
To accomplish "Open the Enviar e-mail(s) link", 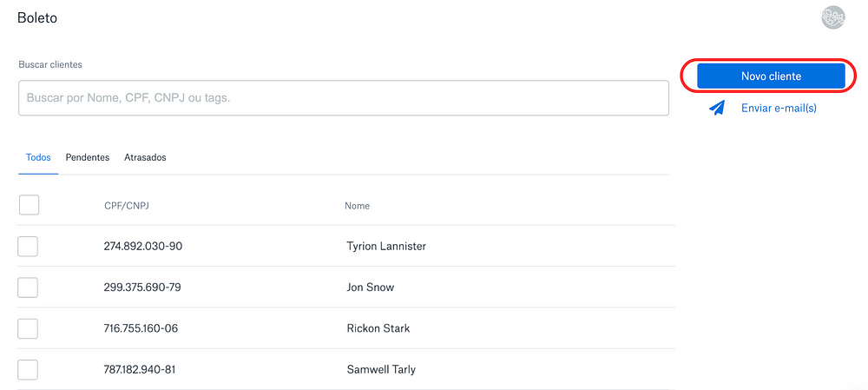I will pyautogui.click(x=779, y=108).
